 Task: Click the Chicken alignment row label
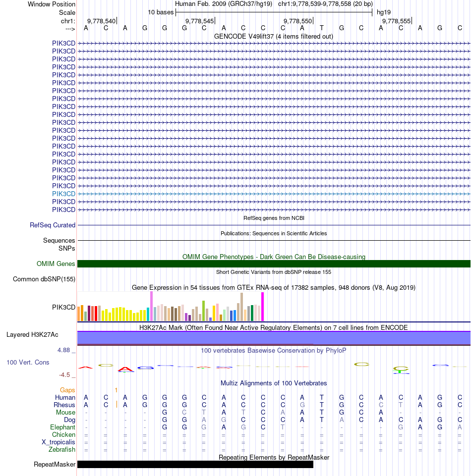[x=63, y=435]
